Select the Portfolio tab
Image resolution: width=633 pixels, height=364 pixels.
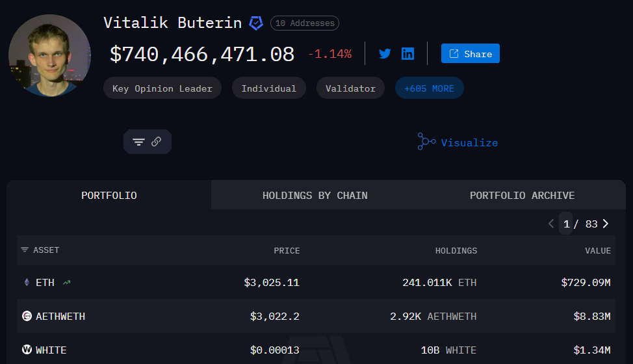point(109,195)
